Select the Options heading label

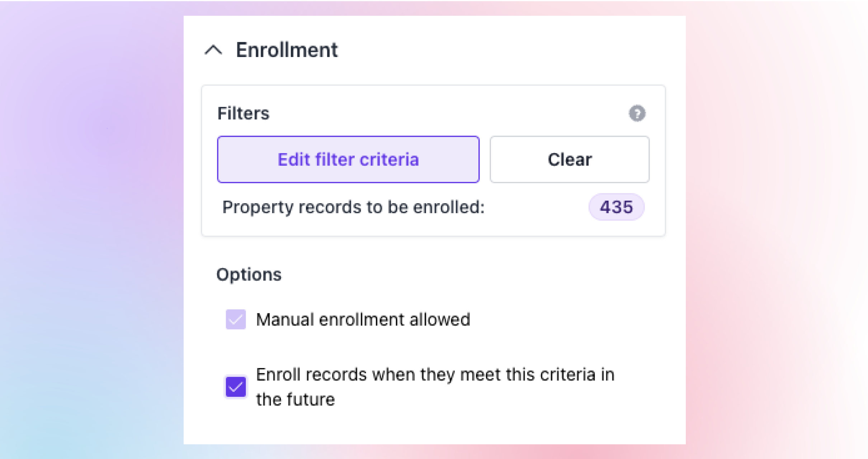click(x=249, y=275)
